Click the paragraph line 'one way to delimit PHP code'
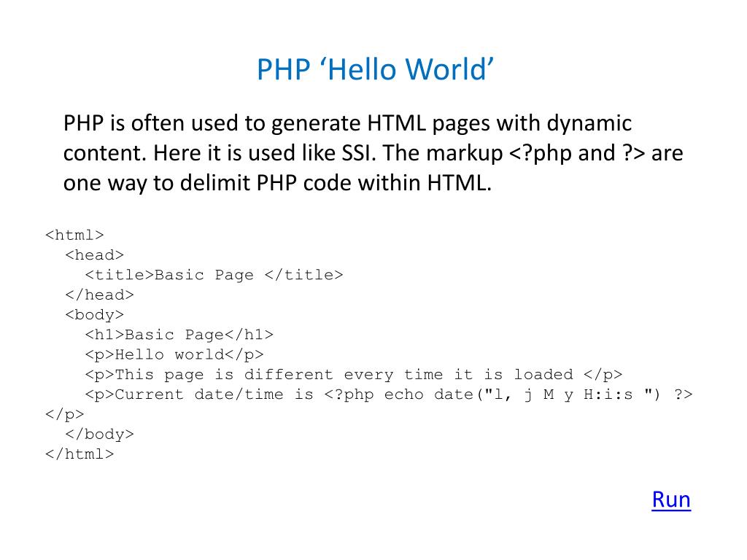 coord(277,183)
